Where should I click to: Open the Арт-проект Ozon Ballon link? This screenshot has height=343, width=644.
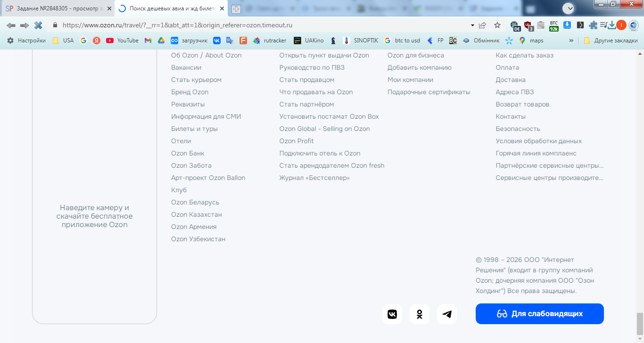(208, 178)
